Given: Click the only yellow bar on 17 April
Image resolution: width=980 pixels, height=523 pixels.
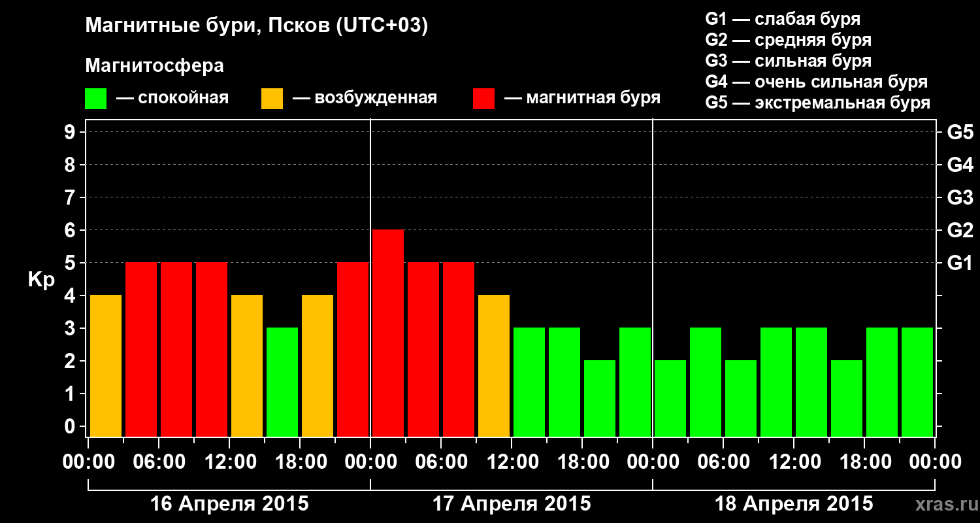Looking at the screenshot, I should pos(494,365).
